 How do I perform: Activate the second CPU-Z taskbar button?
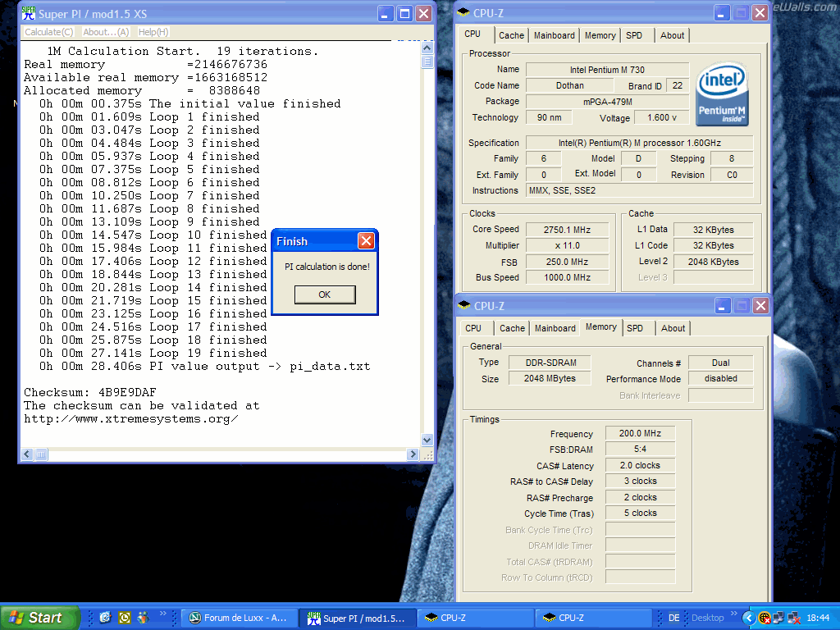point(592,618)
